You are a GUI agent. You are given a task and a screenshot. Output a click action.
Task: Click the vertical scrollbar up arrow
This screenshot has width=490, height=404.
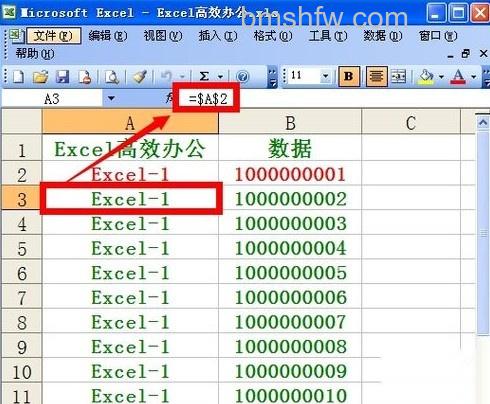point(483,123)
